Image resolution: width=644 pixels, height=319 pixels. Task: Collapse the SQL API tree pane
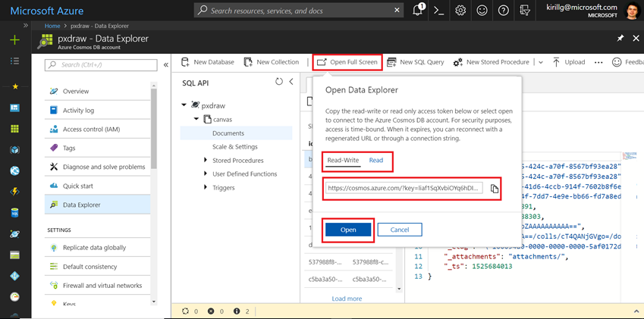click(291, 82)
